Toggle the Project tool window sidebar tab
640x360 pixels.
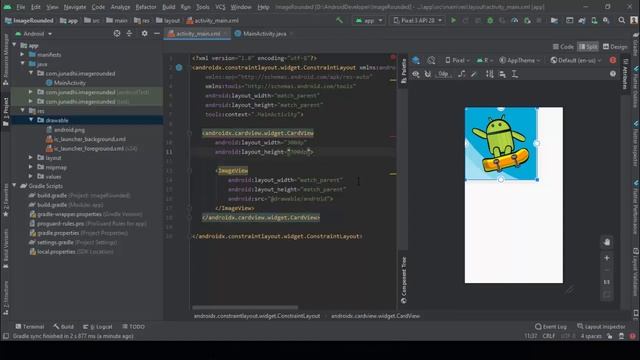pyautogui.click(x=6, y=112)
